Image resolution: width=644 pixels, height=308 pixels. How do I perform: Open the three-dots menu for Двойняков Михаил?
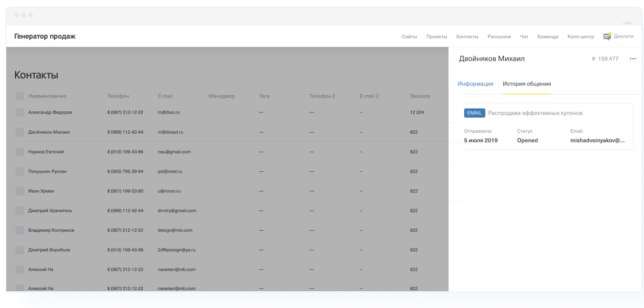coord(633,59)
